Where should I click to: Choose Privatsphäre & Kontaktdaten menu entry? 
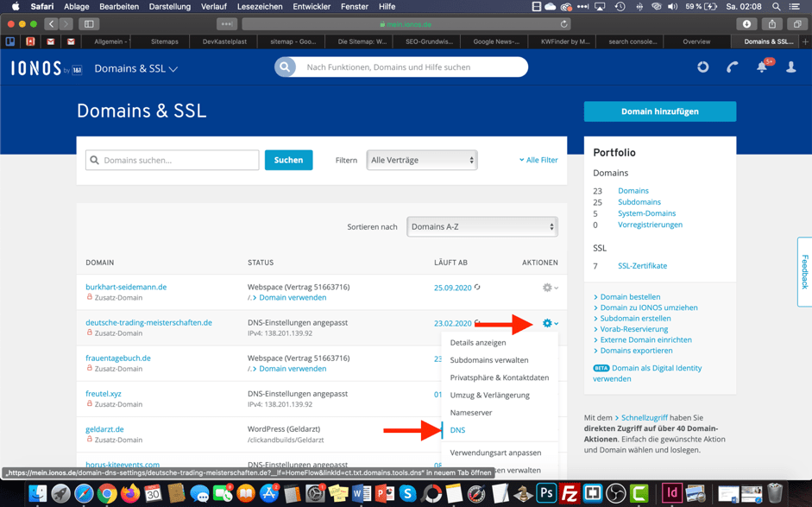point(500,378)
